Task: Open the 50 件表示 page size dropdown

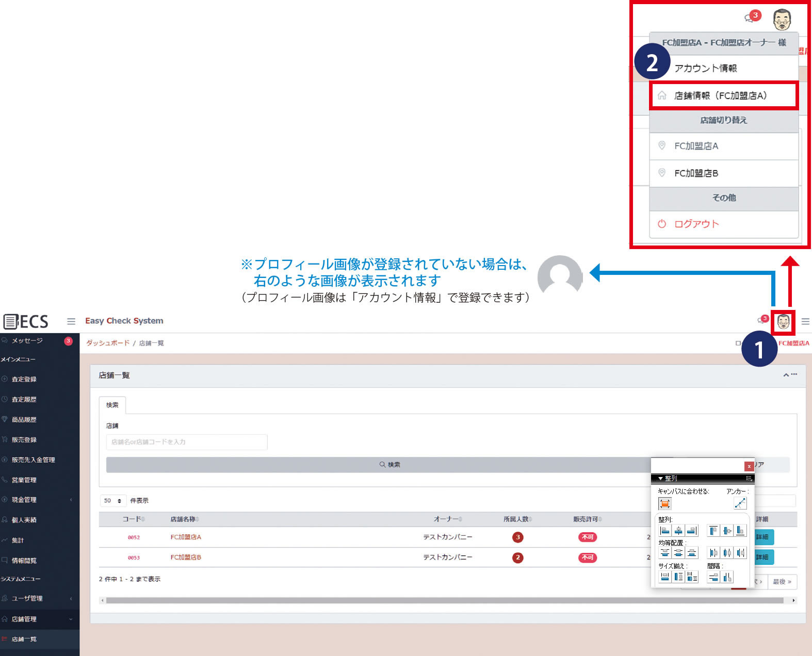Action: coord(112,501)
